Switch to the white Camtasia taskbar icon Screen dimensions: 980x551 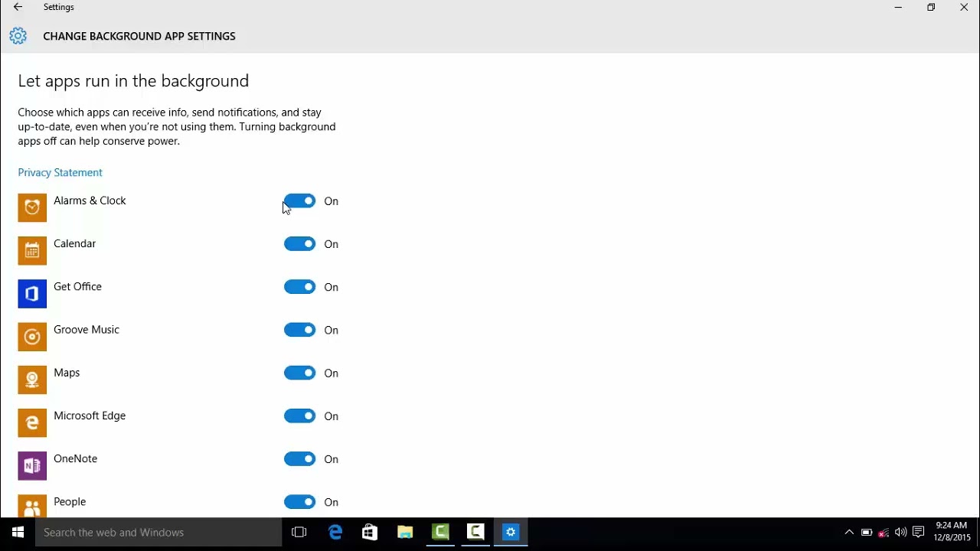tap(475, 533)
